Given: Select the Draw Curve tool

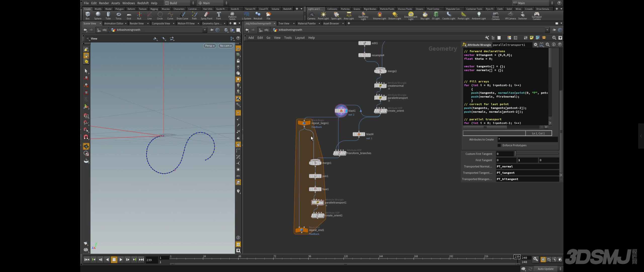Looking at the screenshot, I should 182,16.
